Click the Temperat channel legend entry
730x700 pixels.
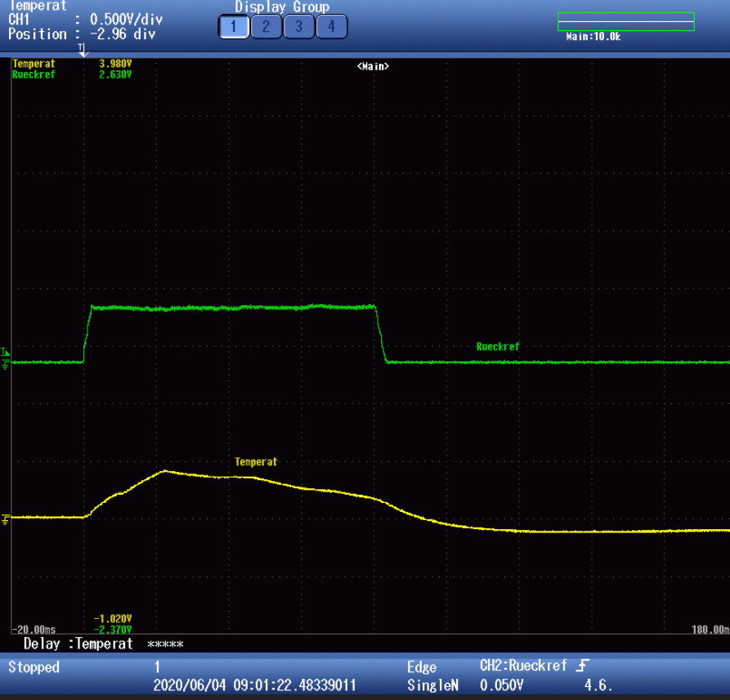click(34, 64)
